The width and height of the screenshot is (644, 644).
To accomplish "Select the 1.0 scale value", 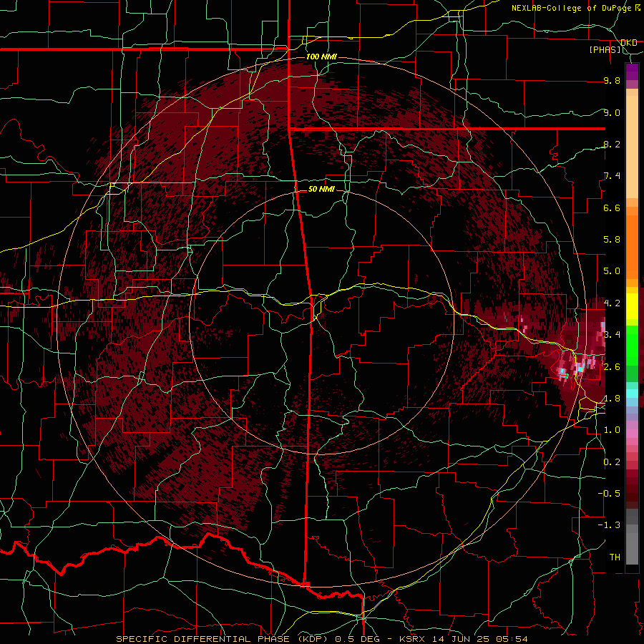I will tap(612, 430).
